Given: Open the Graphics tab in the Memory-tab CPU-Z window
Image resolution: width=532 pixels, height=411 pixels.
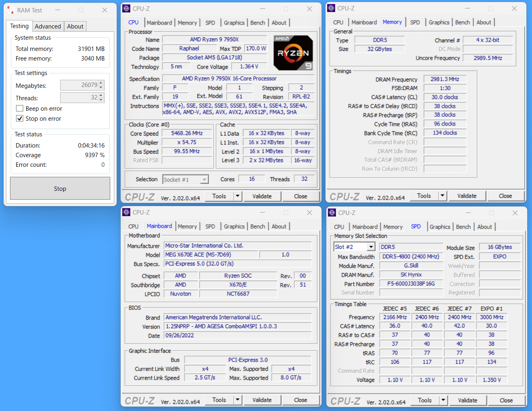Looking at the screenshot, I should pos(439,22).
